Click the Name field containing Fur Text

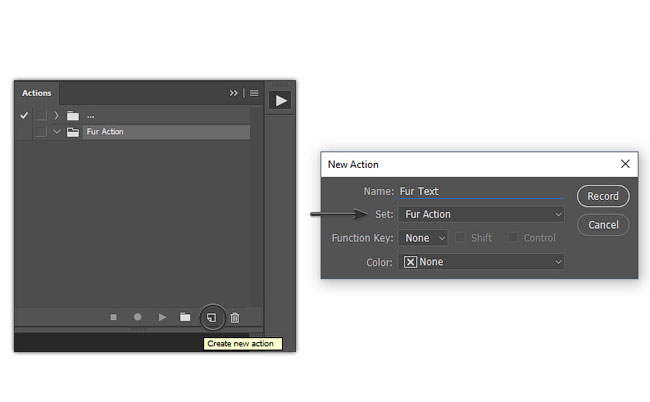point(481,191)
